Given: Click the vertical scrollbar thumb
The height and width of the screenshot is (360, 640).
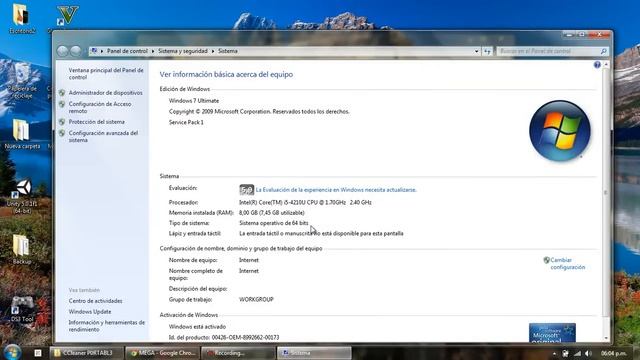Looking at the screenshot, I should pos(606,192).
